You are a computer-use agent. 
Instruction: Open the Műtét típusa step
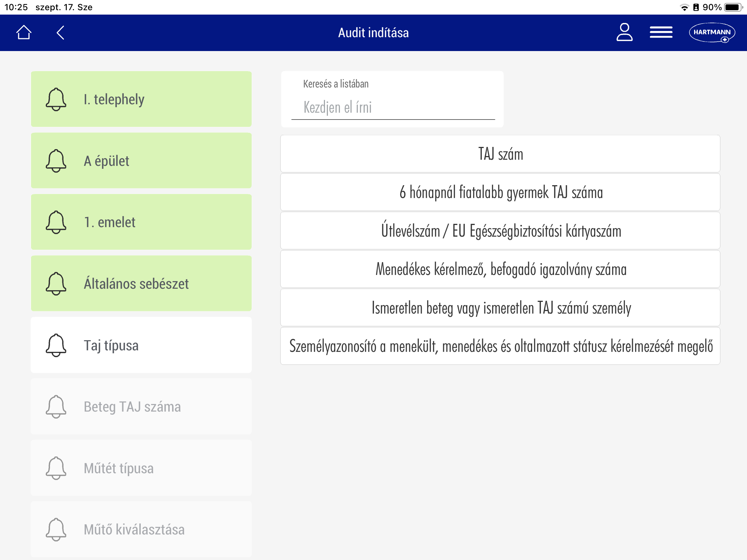pyautogui.click(x=142, y=468)
